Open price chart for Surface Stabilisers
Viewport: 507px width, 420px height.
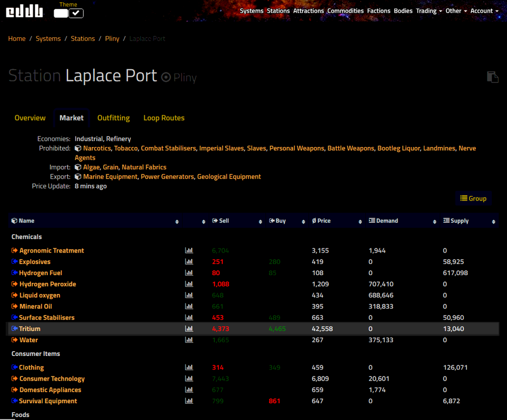point(189,318)
